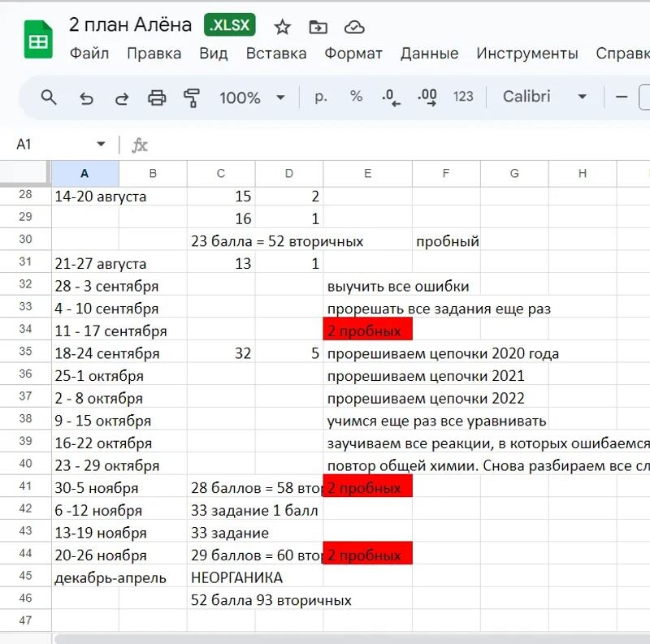This screenshot has height=644, width=650.
Task: Format as currency in rubles
Action: 321,97
